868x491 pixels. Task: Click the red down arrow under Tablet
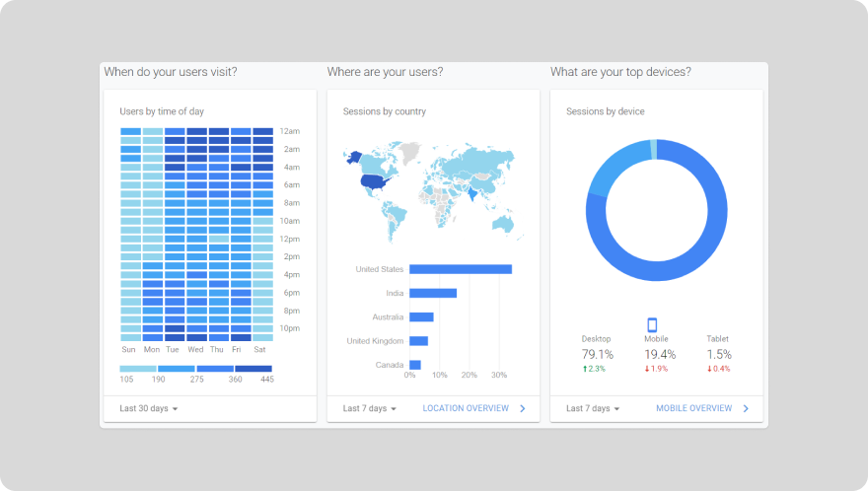(x=709, y=369)
